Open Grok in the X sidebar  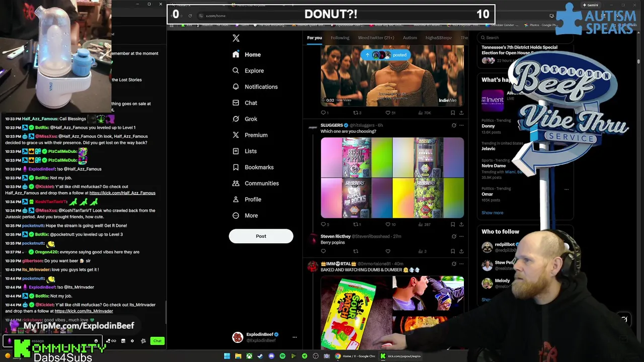click(x=245, y=119)
